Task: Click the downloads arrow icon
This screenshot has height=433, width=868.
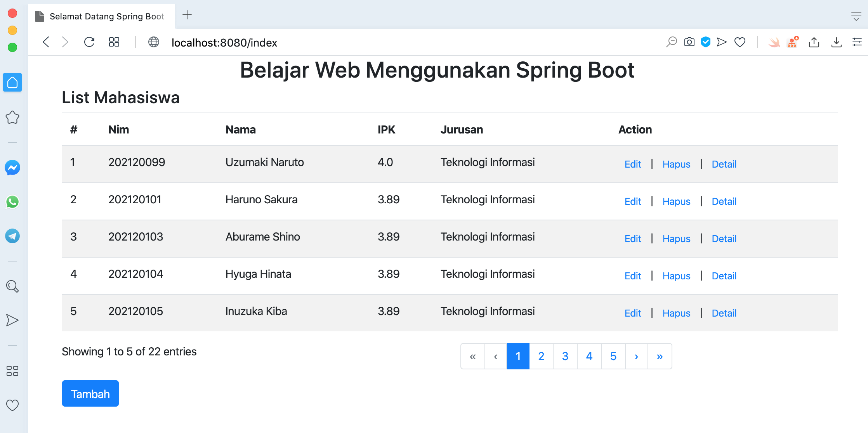Action: coord(836,42)
